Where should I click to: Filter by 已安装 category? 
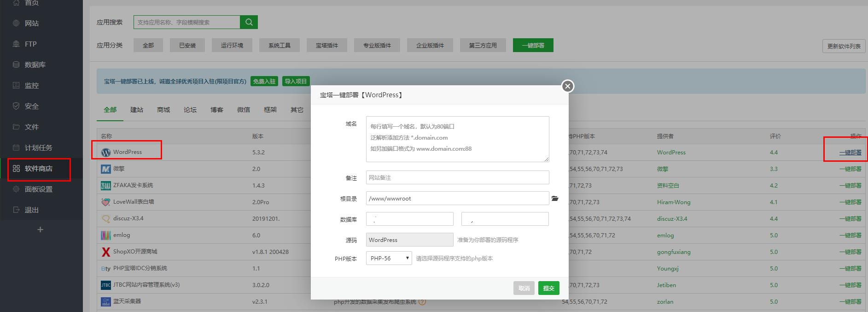(x=187, y=45)
